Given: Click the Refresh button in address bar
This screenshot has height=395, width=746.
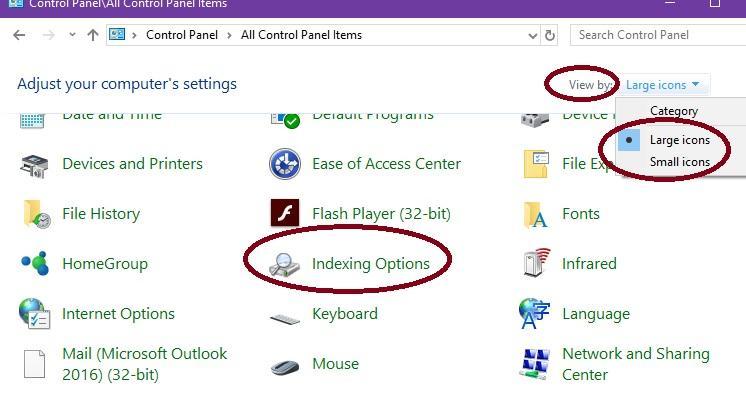Looking at the screenshot, I should point(550,36).
